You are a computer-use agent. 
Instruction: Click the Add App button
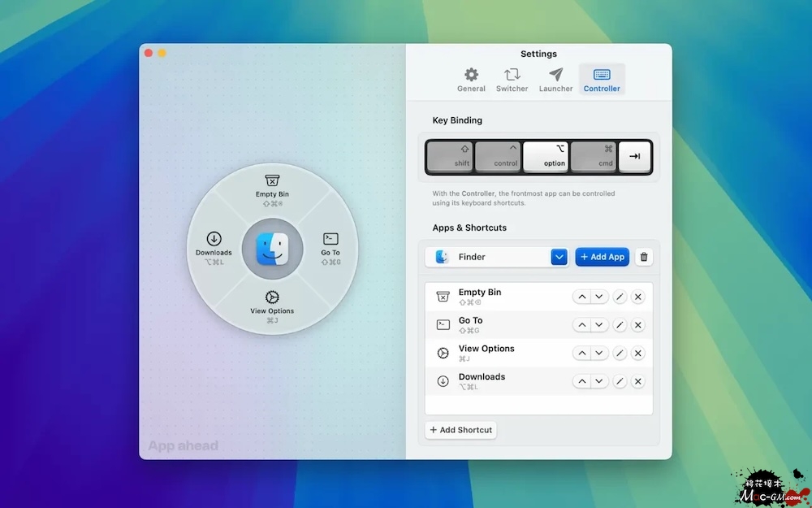pos(603,257)
